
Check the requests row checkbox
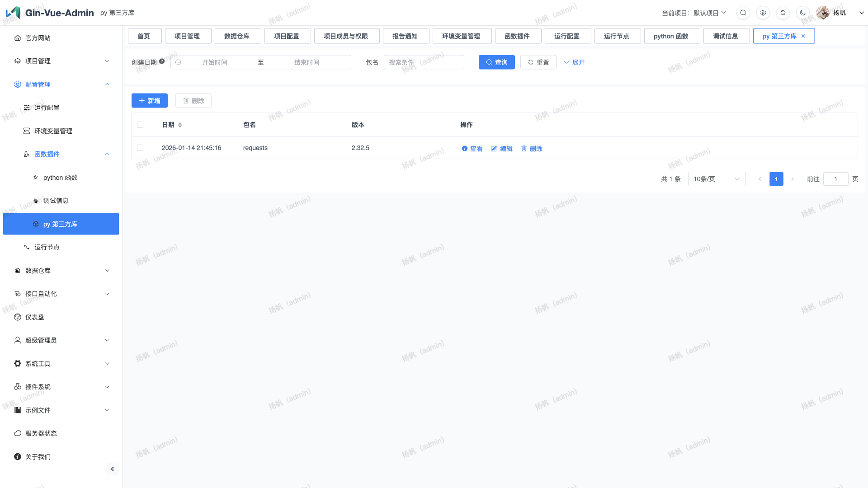pyautogui.click(x=140, y=148)
